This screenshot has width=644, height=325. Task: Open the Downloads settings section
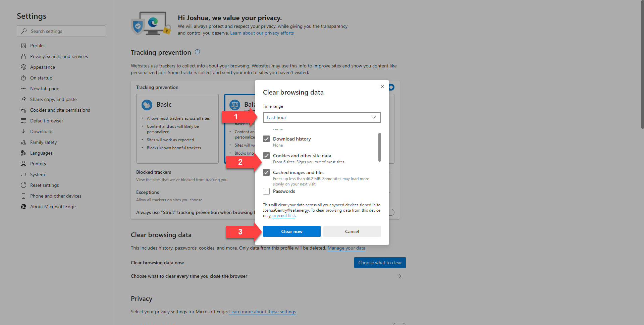pyautogui.click(x=42, y=131)
